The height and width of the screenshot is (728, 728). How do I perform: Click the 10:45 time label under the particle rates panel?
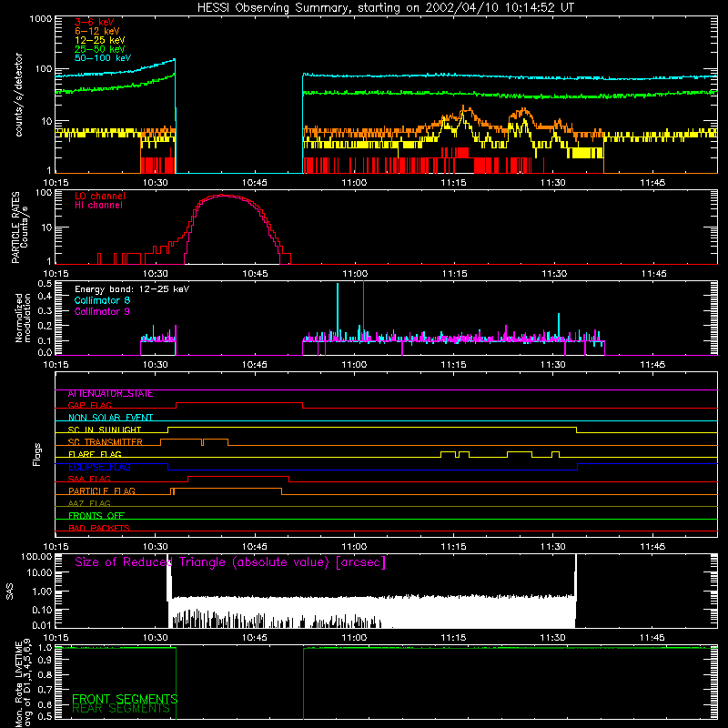(x=255, y=274)
